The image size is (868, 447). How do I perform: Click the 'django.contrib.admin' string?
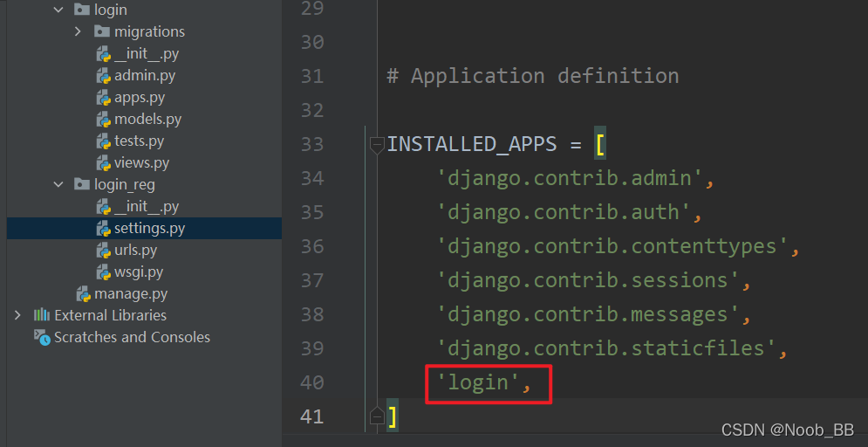tap(570, 178)
